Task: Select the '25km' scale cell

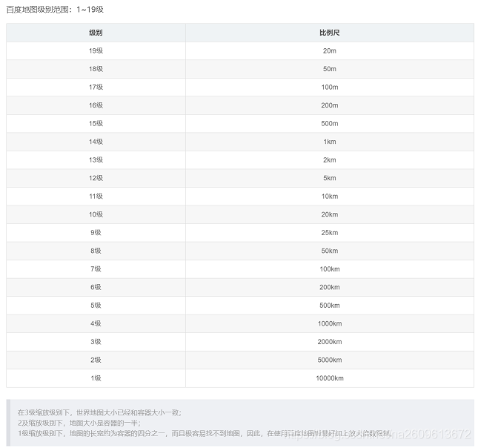Action: tap(330, 233)
